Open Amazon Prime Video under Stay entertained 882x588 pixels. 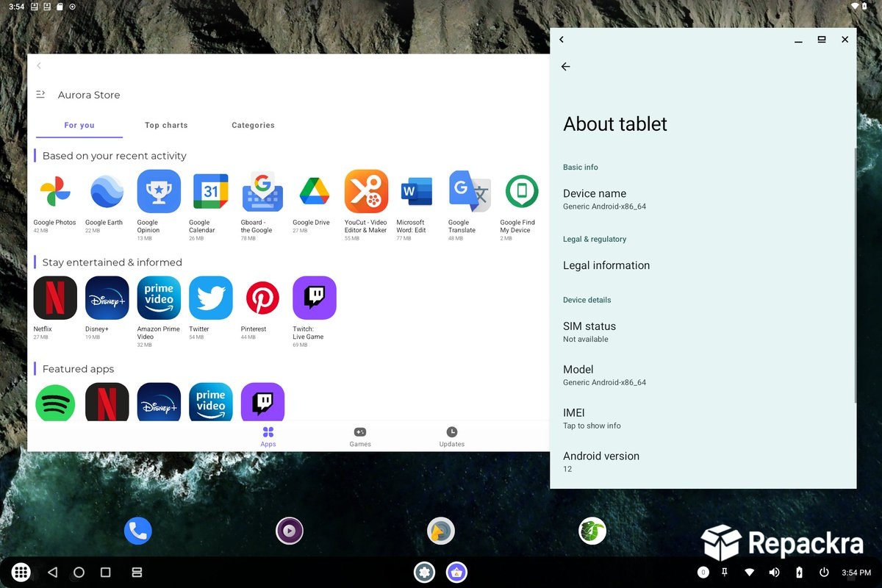coord(159,298)
